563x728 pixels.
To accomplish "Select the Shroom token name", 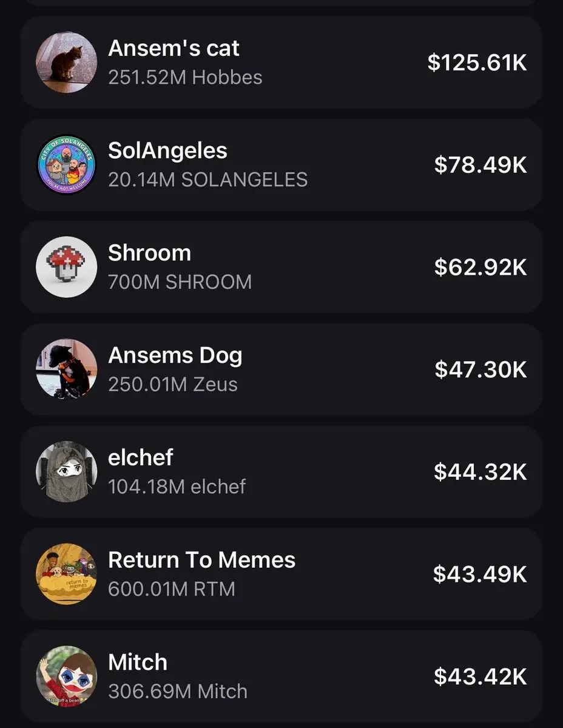I will pyautogui.click(x=149, y=252).
